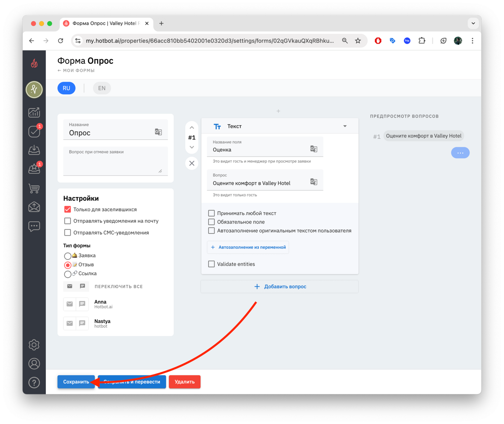504x424 pixels.
Task: Open the user profile icon in sidebar
Action: tap(34, 364)
